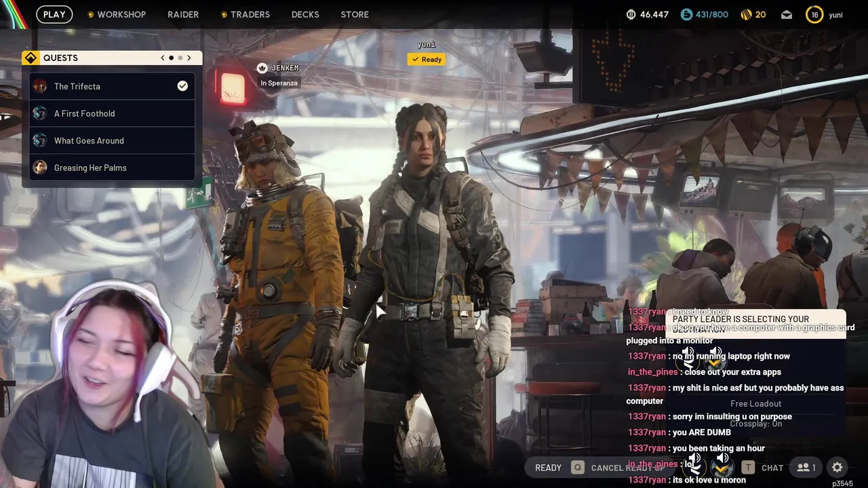Open the RAIDER tab
This screenshot has width=868, height=488.
coord(183,14)
